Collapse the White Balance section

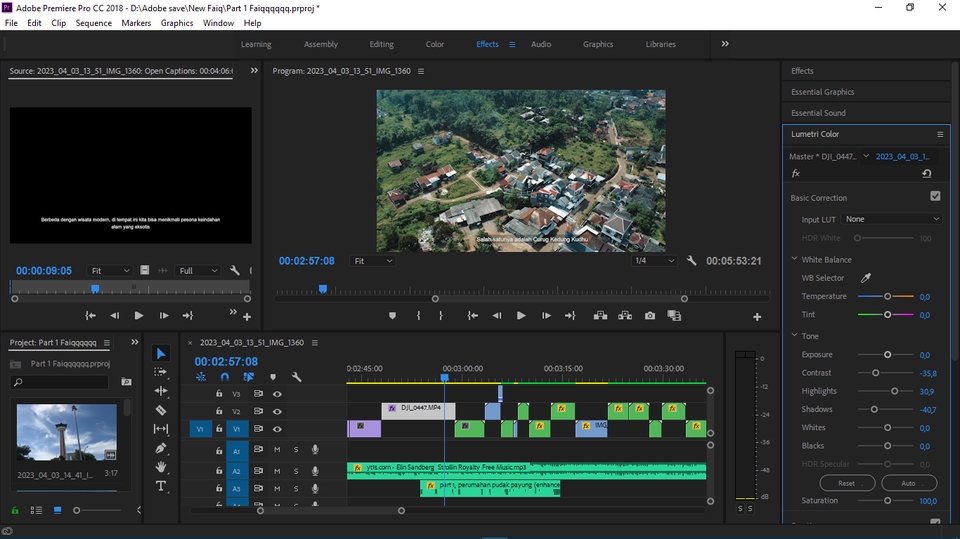(x=794, y=260)
